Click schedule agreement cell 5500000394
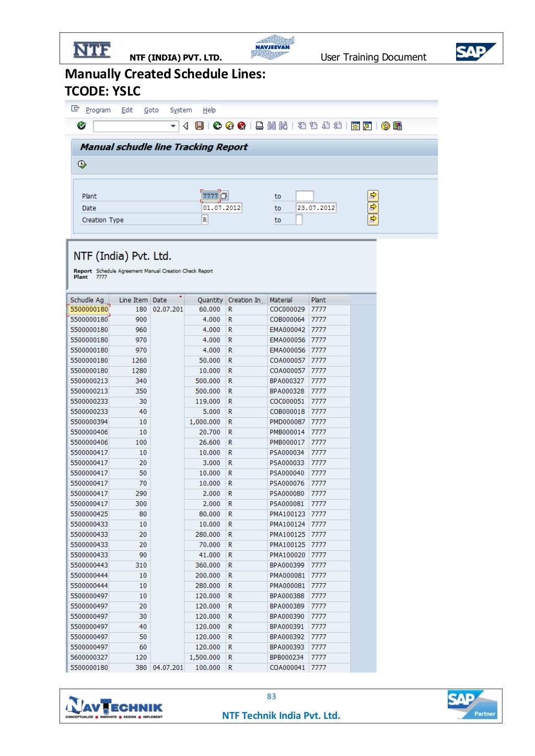 click(x=89, y=422)
